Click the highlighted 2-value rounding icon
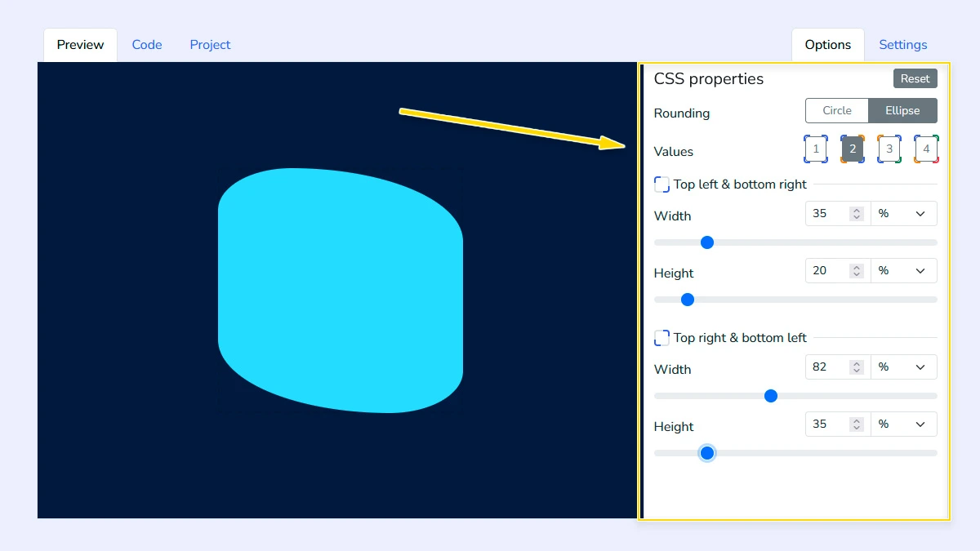980x551 pixels. coord(852,149)
